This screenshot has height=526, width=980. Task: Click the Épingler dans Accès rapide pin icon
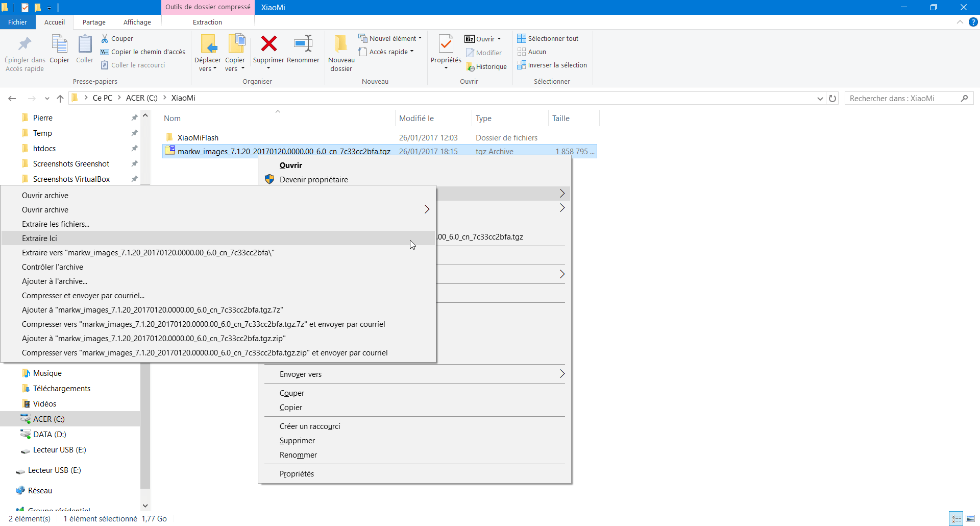point(24,44)
